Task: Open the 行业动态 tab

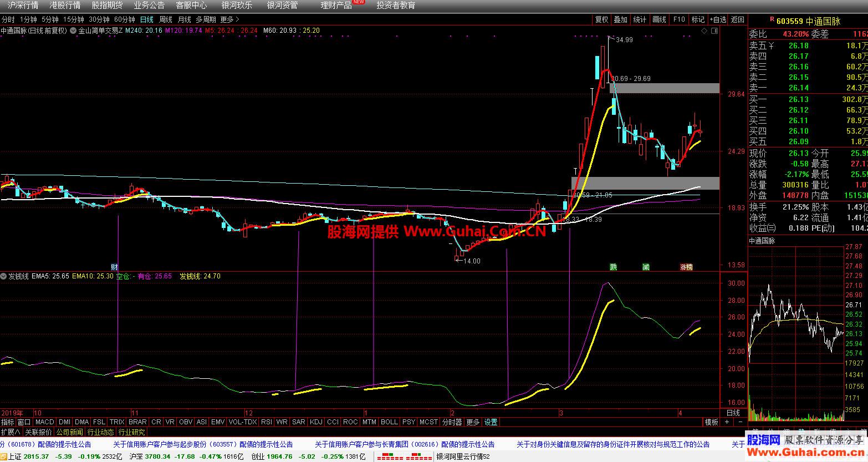Action: click(x=101, y=432)
